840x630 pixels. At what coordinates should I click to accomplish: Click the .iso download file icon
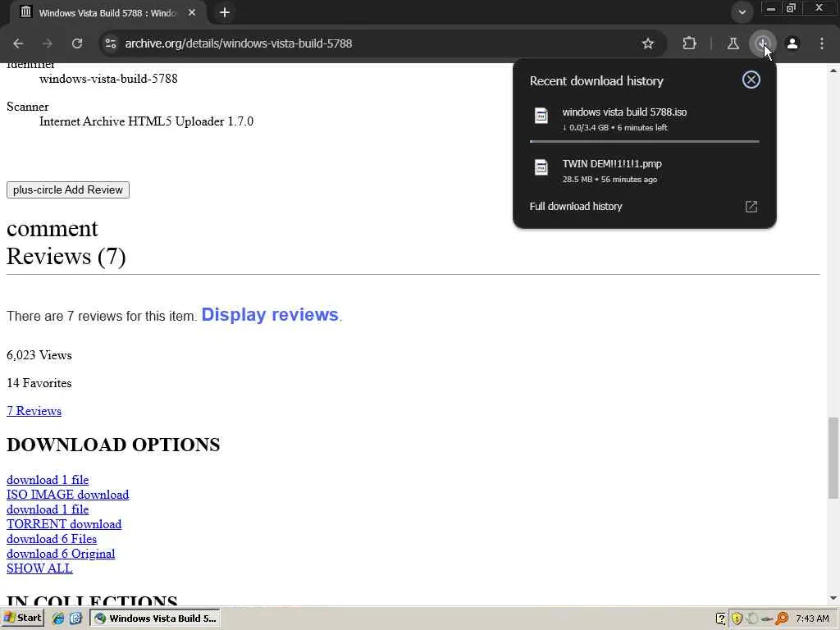tap(541, 116)
